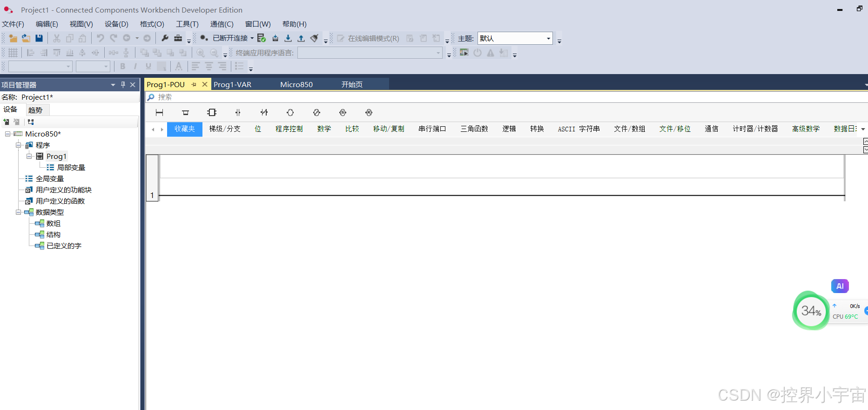This screenshot has height=410, width=868.
Task: Select the 收藏夹 instruction category
Action: coord(184,129)
